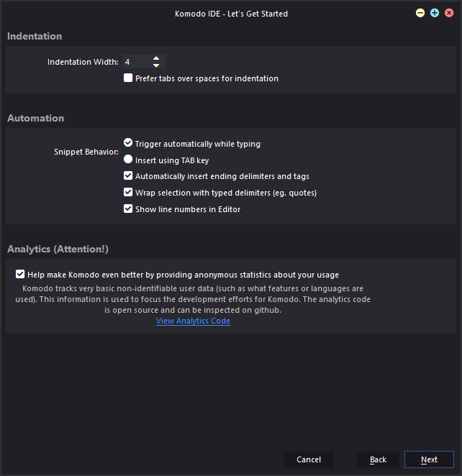Viewport: 462px width, 476px height.
Task: Click the Indentation Width label
Action: (83, 63)
